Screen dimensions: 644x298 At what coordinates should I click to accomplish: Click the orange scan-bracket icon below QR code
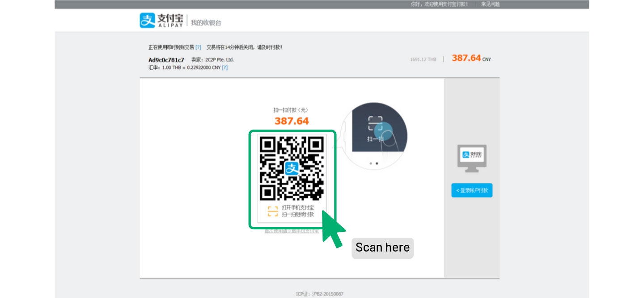click(x=273, y=211)
